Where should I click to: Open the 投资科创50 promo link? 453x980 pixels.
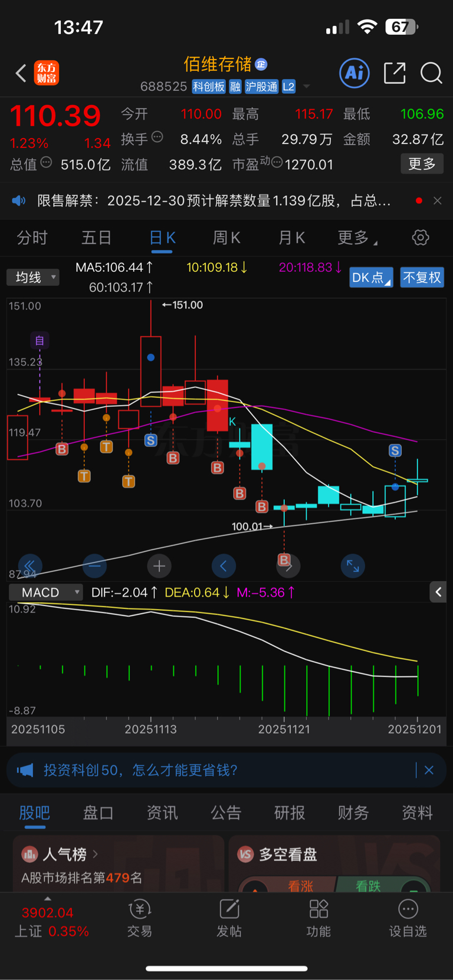point(140,770)
